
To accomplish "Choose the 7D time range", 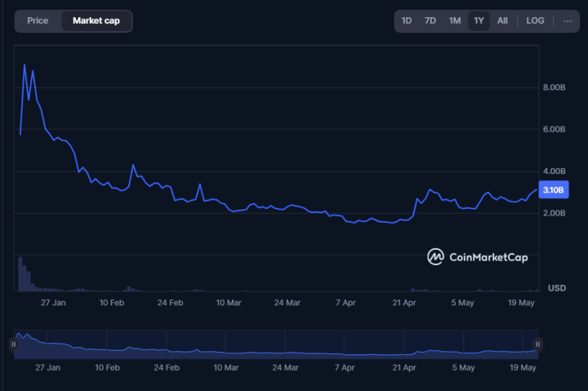I will [x=430, y=20].
